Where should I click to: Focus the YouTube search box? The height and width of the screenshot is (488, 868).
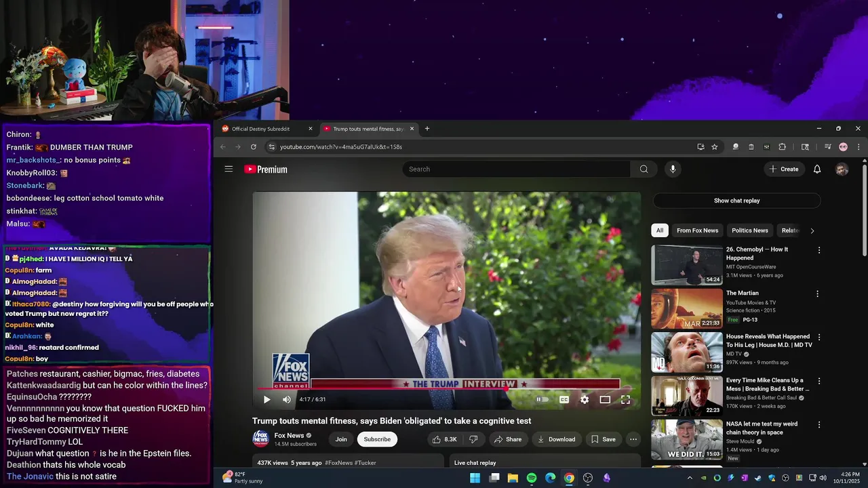pos(517,169)
